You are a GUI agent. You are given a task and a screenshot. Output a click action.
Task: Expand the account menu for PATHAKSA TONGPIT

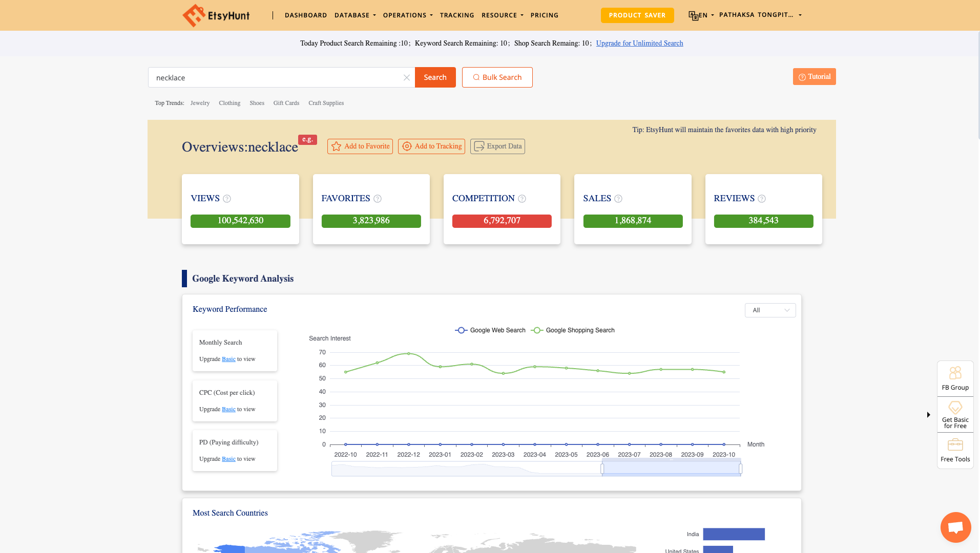(x=760, y=15)
